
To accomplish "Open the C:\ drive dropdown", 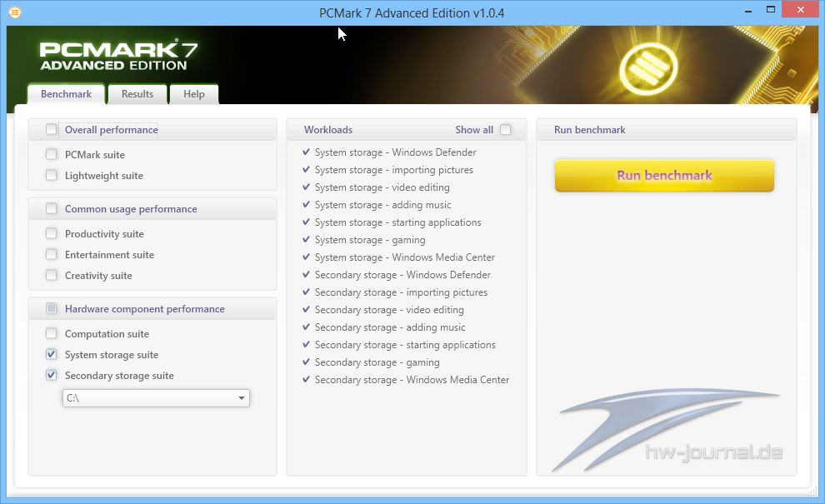I will [156, 397].
